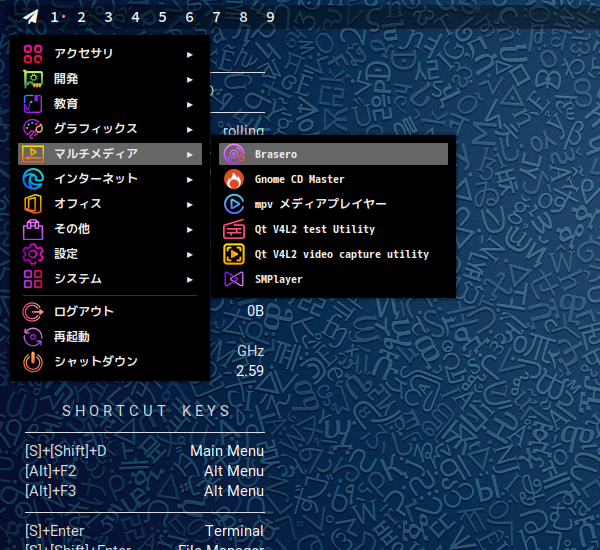600x550 pixels.
Task: Select ログアウト to log out
Action: pos(110,312)
